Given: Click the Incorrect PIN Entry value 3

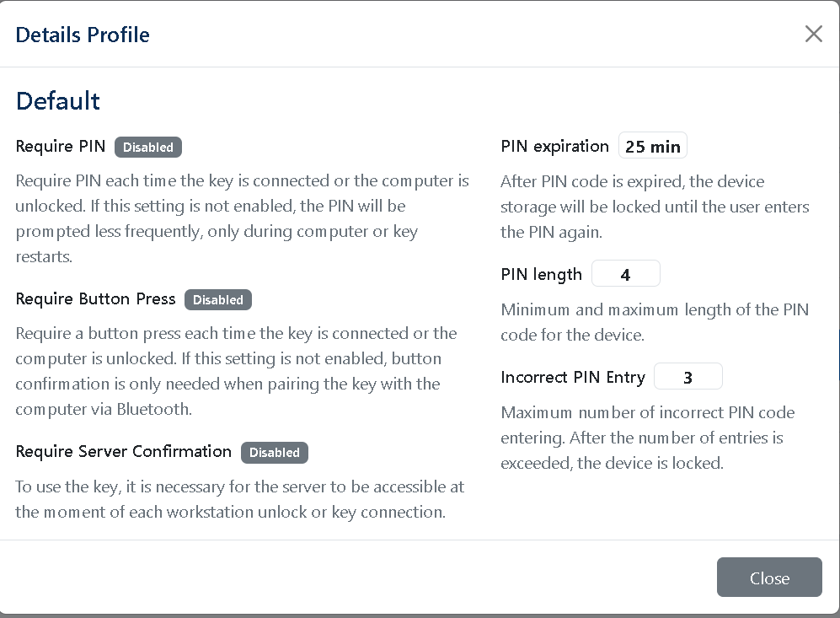Looking at the screenshot, I should [688, 377].
